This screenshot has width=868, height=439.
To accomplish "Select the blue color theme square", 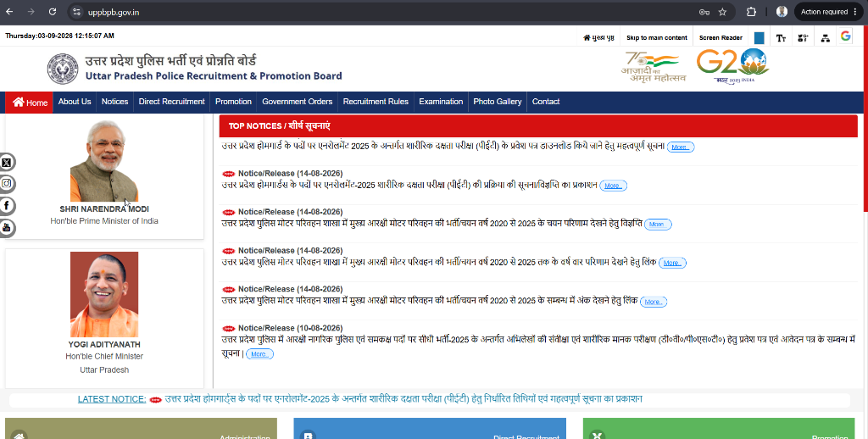I will pyautogui.click(x=759, y=37).
